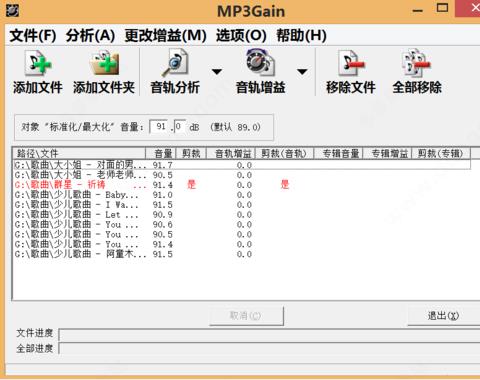Click MP3Gain app icon in title bar

pos(12,10)
